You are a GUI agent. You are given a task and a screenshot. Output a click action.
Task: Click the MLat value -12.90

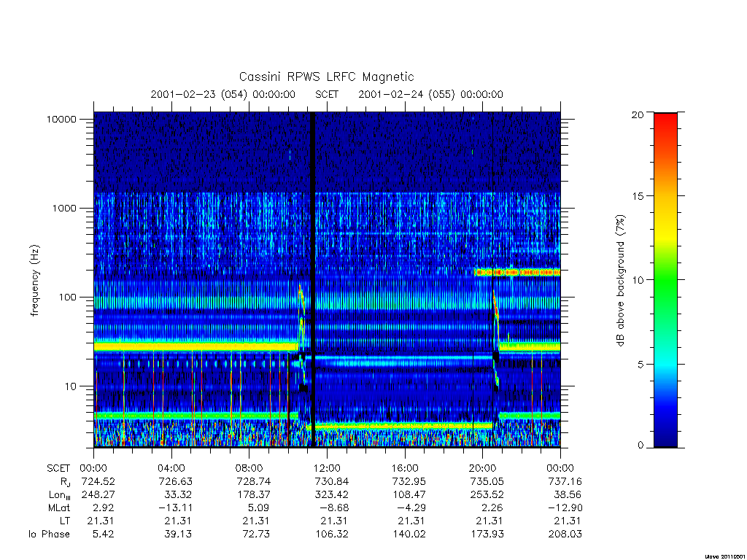click(x=565, y=508)
